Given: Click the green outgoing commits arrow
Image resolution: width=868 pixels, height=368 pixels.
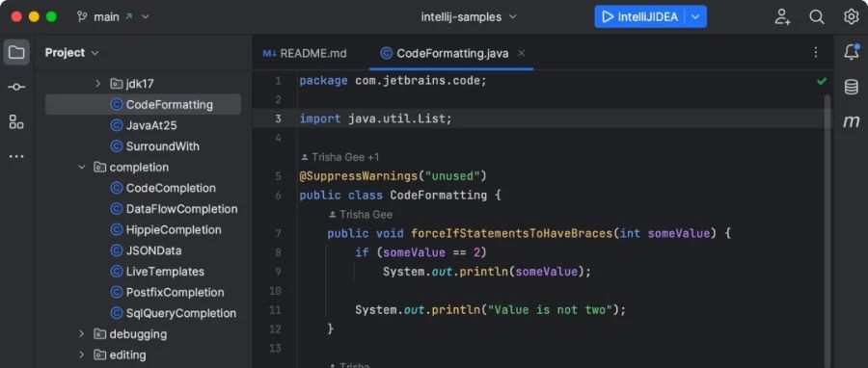Looking at the screenshot, I should click(x=129, y=16).
